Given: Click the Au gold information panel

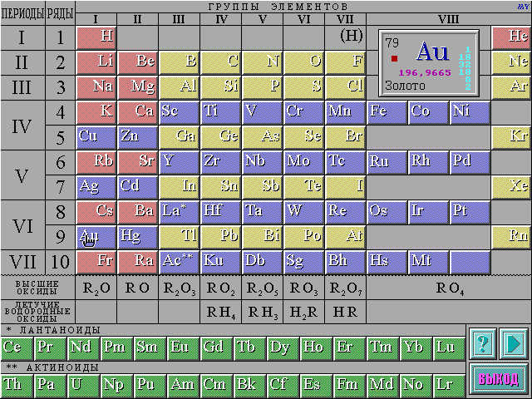Looking at the screenshot, I should (x=429, y=62).
